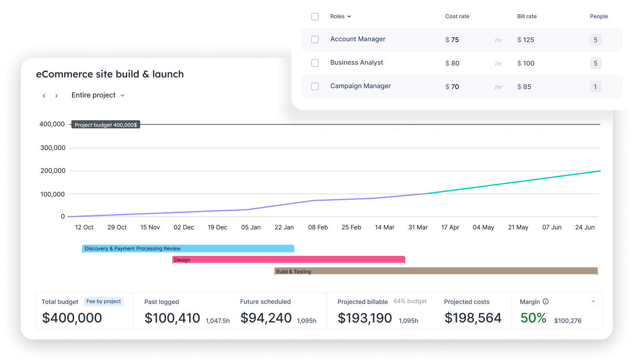
Task: Click the Campaign Manager people count badge
Action: (x=595, y=87)
